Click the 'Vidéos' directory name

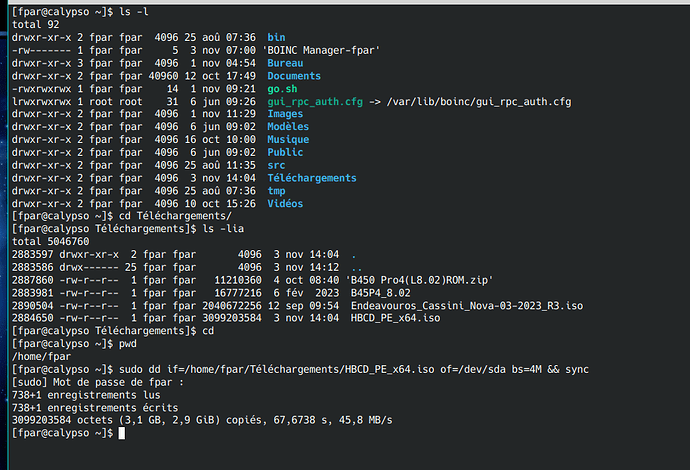pyautogui.click(x=285, y=204)
